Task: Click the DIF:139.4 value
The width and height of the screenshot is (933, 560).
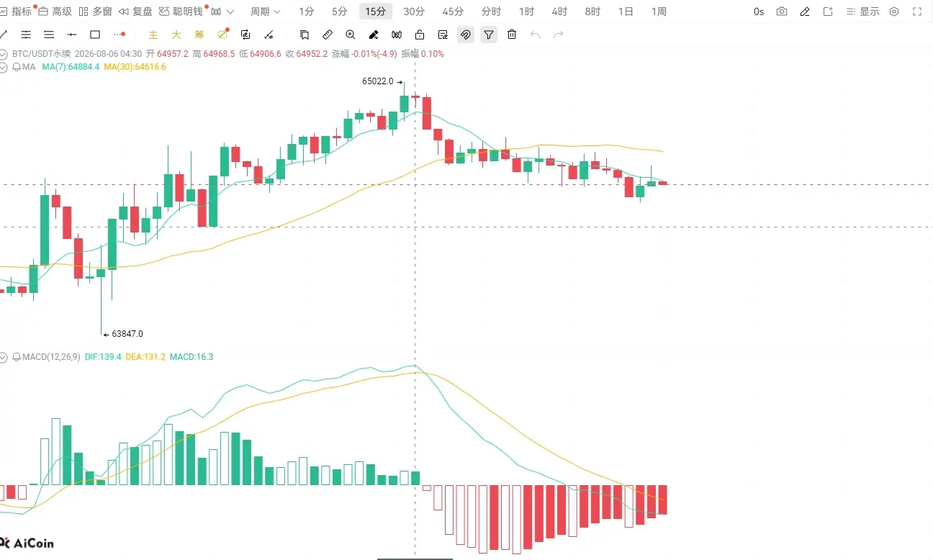Action: tap(103, 357)
